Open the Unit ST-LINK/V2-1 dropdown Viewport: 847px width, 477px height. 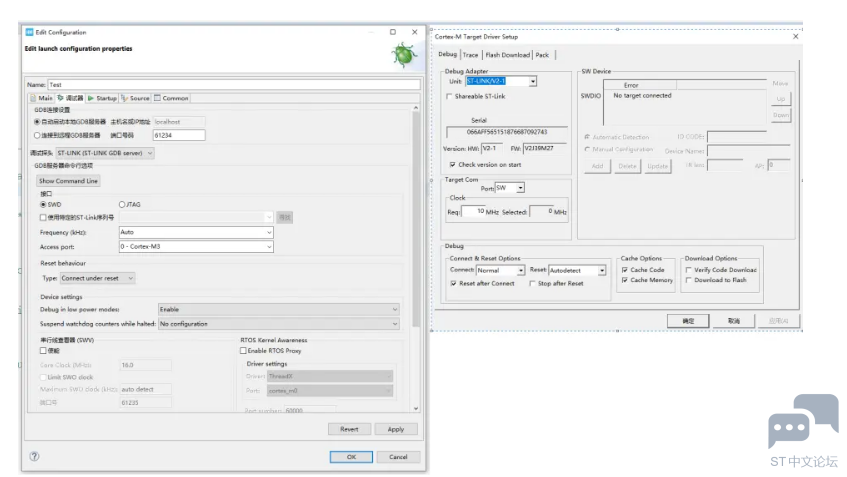[533, 82]
